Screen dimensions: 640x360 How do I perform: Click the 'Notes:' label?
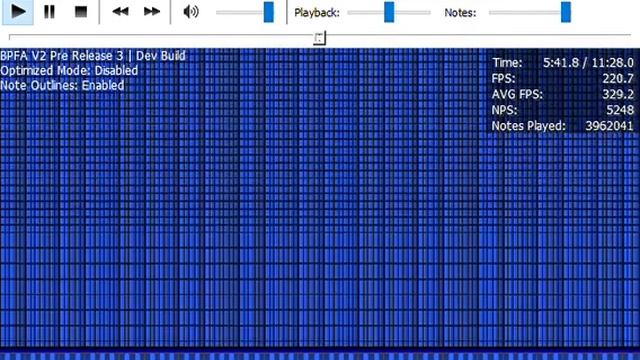click(460, 13)
